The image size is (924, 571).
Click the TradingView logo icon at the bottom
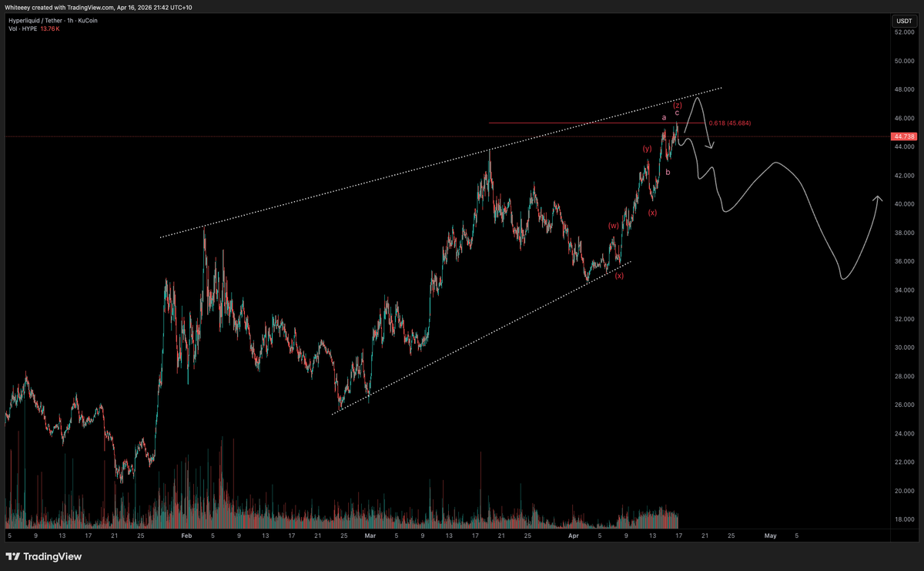(x=13, y=556)
